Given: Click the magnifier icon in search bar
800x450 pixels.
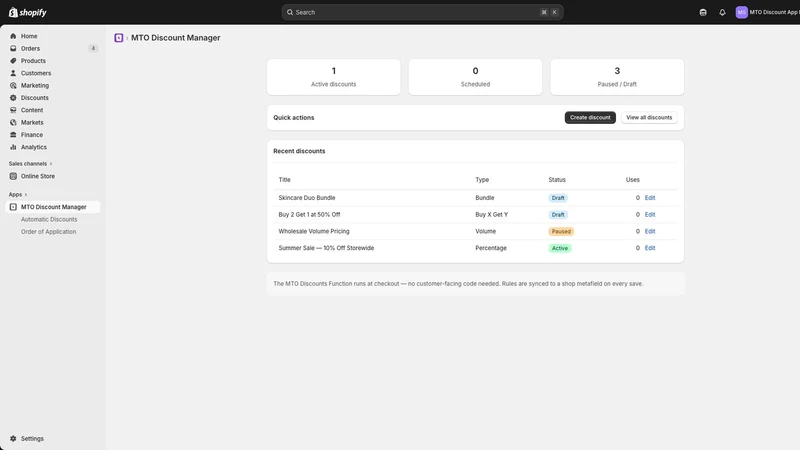Looking at the screenshot, I should click(290, 12).
